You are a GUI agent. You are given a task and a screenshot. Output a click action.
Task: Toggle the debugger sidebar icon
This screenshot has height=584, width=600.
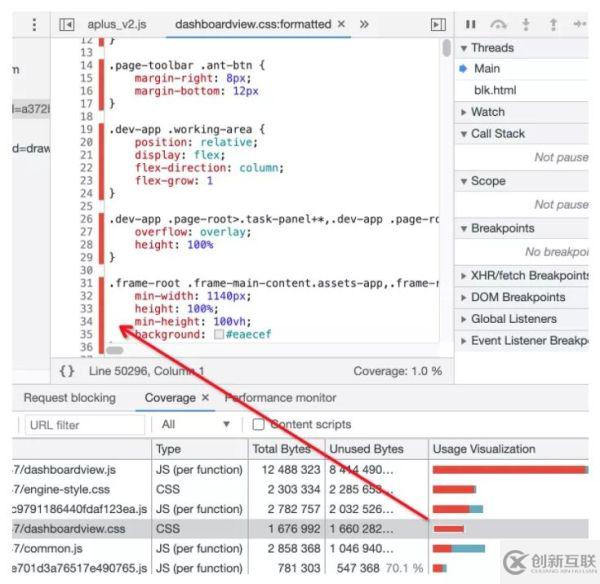[x=438, y=25]
